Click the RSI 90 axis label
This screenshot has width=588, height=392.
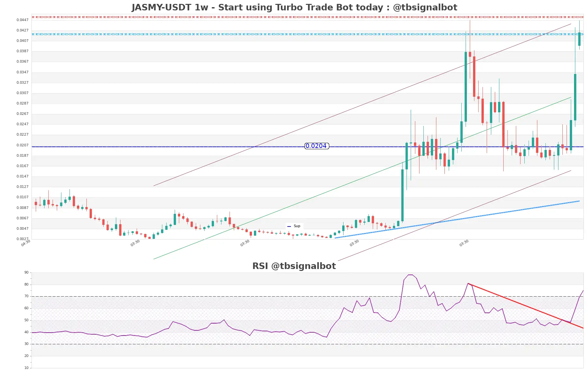[x=26, y=273]
